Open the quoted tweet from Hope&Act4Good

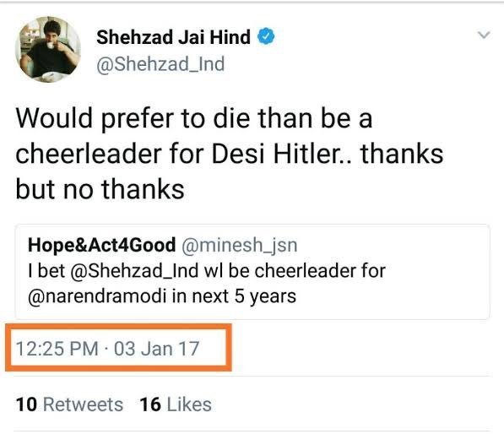coord(252,272)
